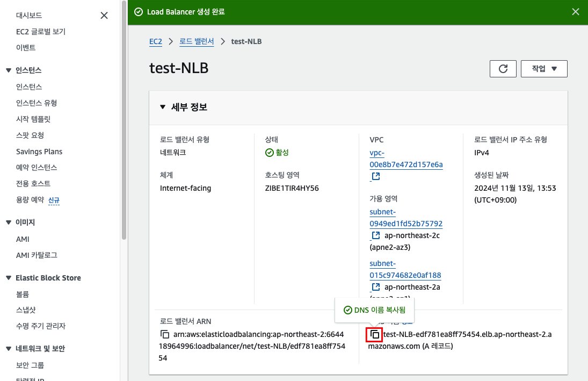Open VPC external link icon
588x381 pixels.
(x=375, y=176)
